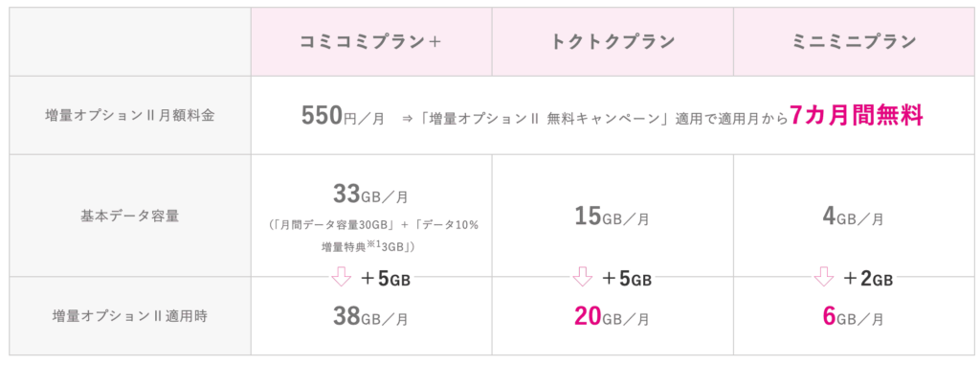This screenshot has width=980, height=365.
Task: Click the pink 6GB/月 value
Action: (x=853, y=317)
